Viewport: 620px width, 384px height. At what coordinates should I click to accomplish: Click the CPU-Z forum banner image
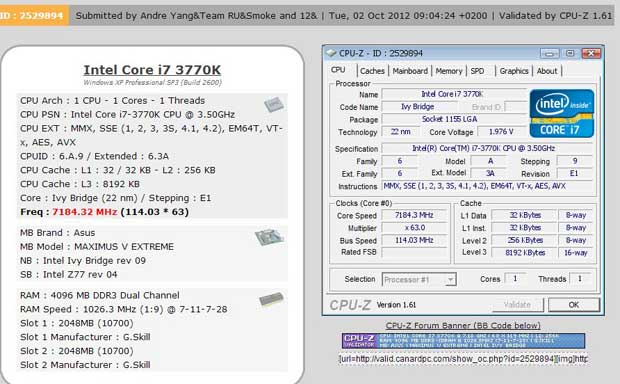[x=463, y=341]
